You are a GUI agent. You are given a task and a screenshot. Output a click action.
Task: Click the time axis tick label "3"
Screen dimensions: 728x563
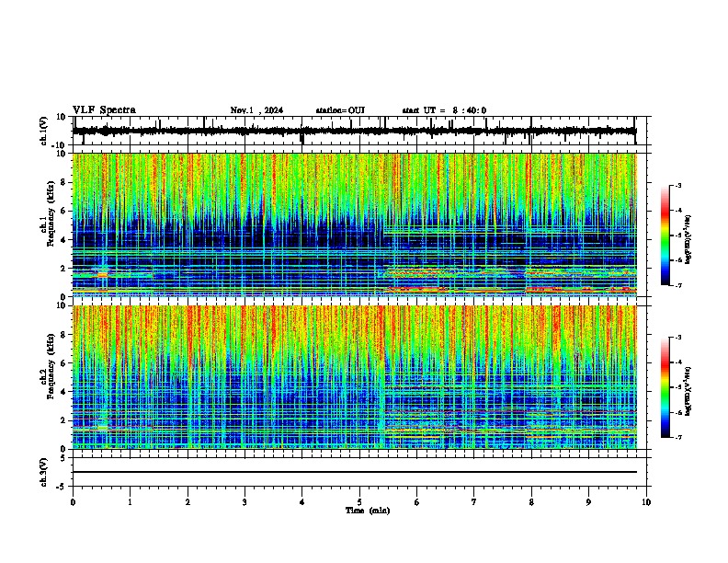pos(245,502)
